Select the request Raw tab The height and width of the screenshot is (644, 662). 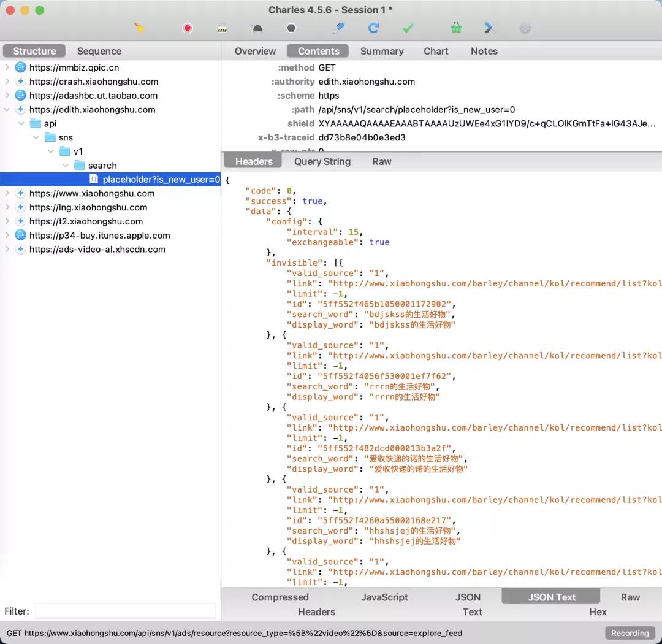pos(382,161)
